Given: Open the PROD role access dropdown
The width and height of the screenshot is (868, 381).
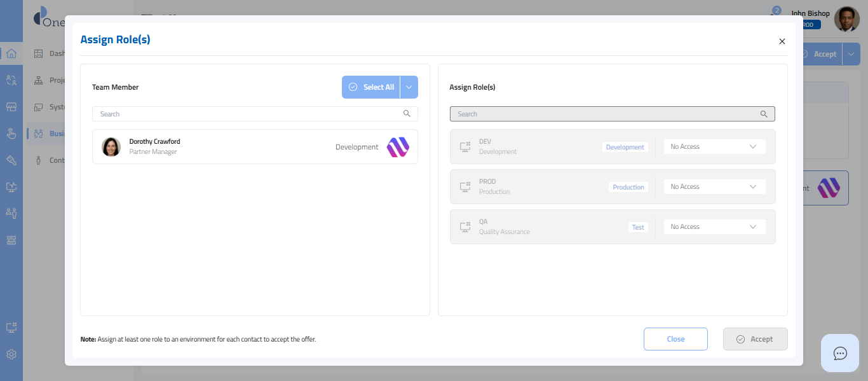Looking at the screenshot, I should tap(714, 187).
